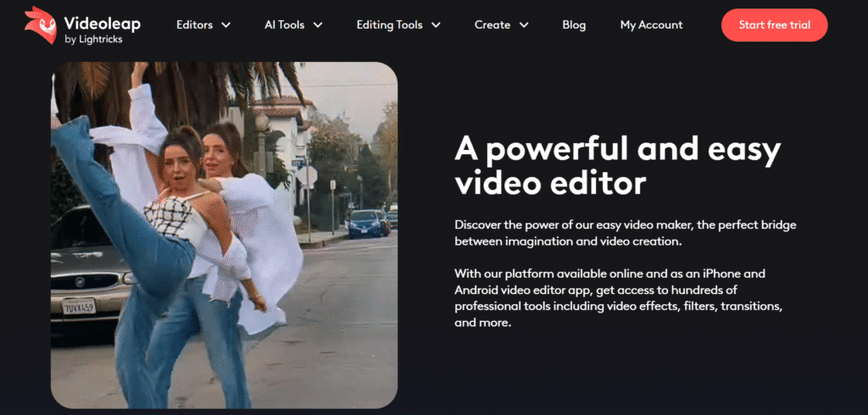Click the paragraph starting 'Discover the power of our easy'
Viewport: 868px width, 415px height.
[626, 233]
